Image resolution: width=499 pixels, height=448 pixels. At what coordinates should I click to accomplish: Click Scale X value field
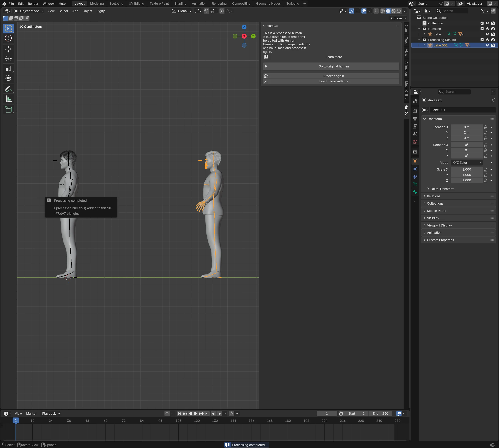click(x=466, y=170)
